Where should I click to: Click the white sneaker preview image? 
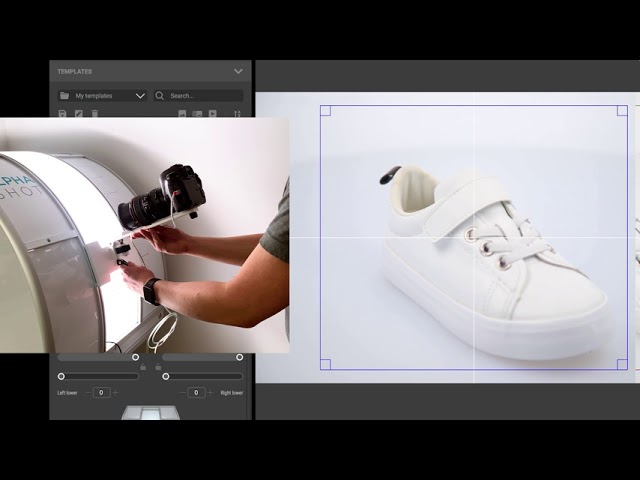click(x=494, y=261)
